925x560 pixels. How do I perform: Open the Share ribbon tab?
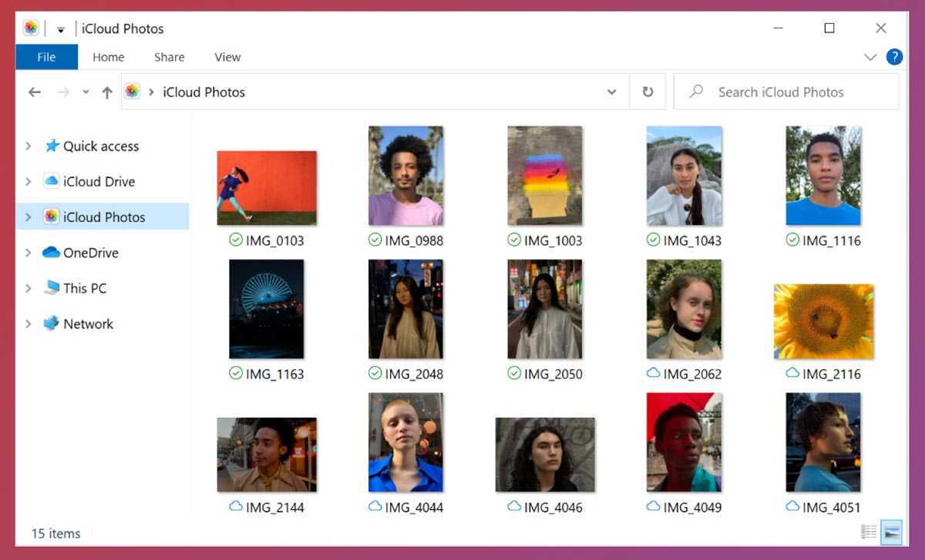click(169, 57)
